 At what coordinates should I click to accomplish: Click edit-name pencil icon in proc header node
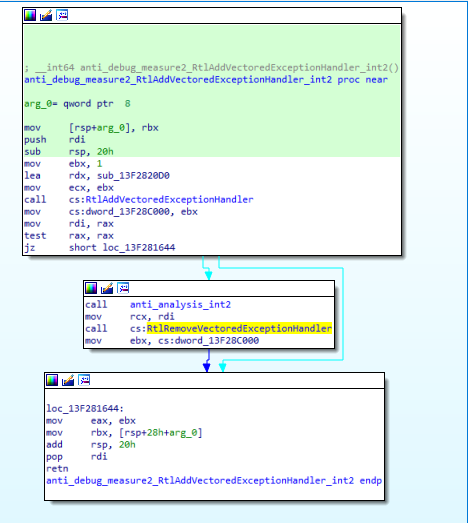pyautogui.click(x=46, y=15)
